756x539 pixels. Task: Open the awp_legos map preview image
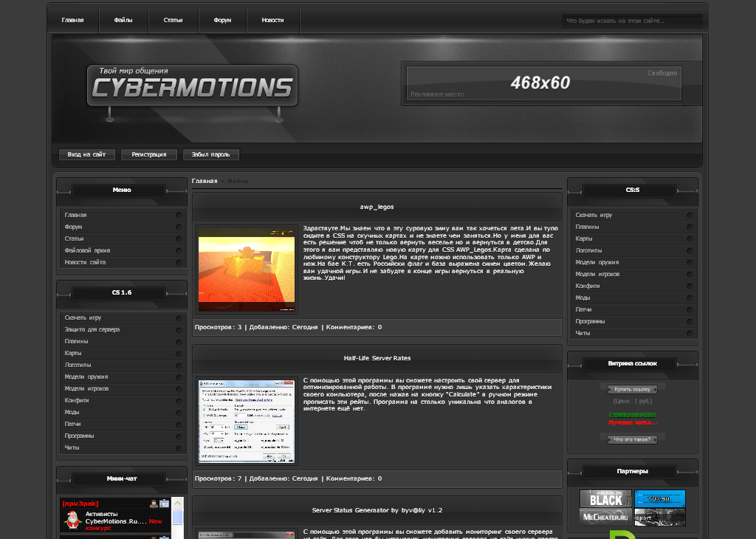(247, 269)
